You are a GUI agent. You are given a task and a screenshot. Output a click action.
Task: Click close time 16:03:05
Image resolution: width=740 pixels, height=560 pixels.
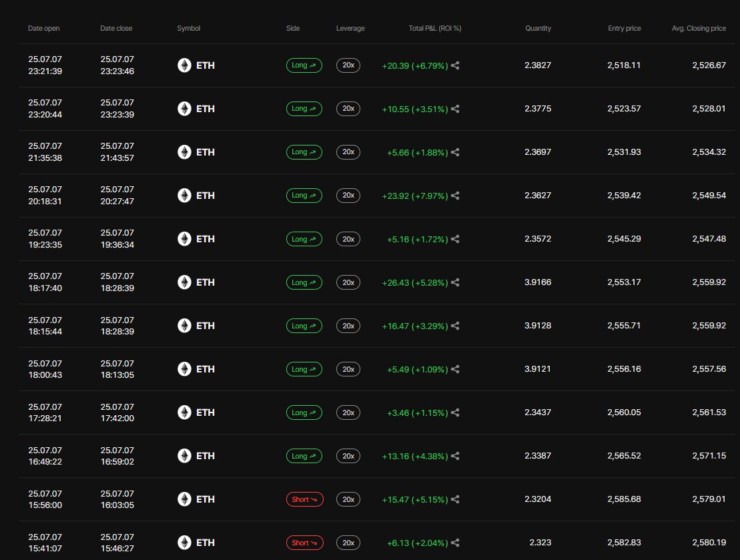117,505
